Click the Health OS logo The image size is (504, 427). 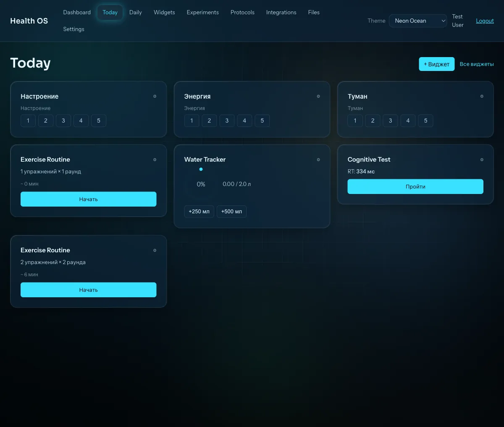click(x=29, y=21)
